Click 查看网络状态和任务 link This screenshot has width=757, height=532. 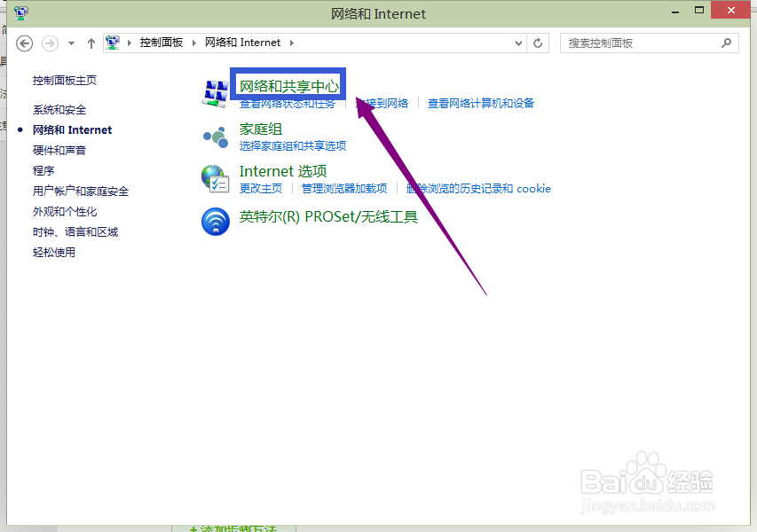(288, 103)
